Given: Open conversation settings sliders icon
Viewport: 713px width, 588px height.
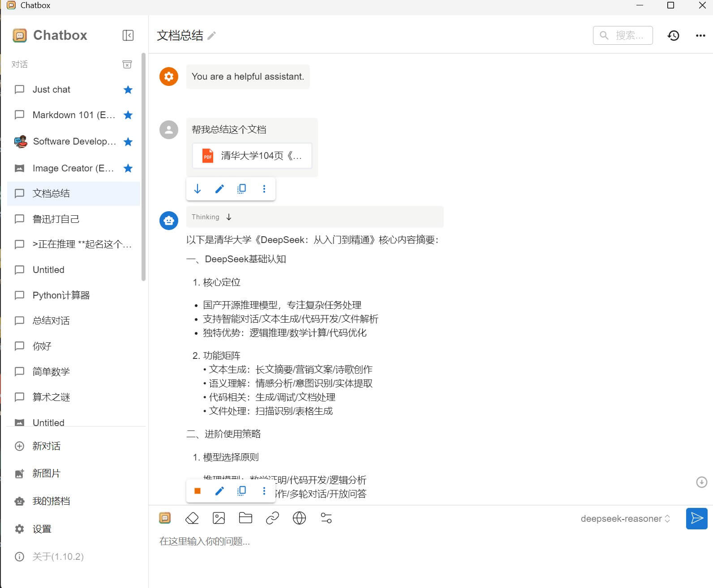Looking at the screenshot, I should click(x=326, y=518).
